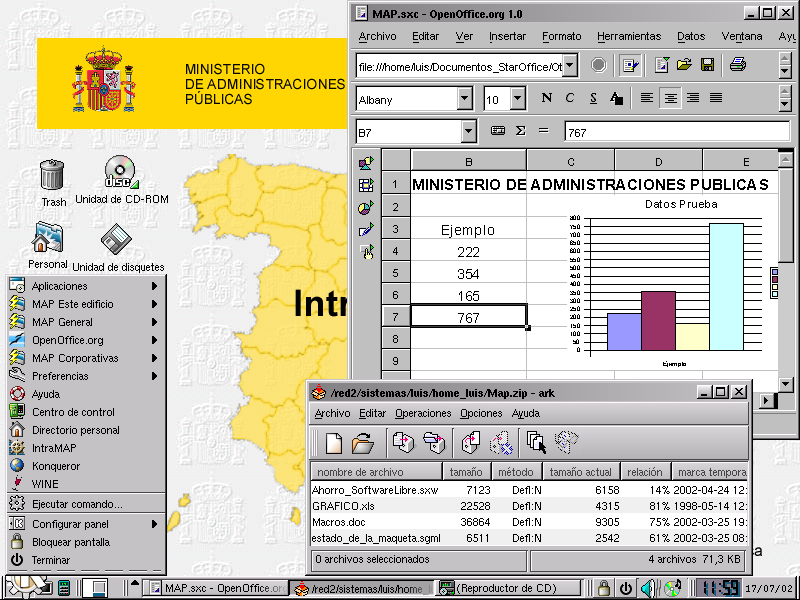Click the Save document floppy icon

(x=707, y=65)
